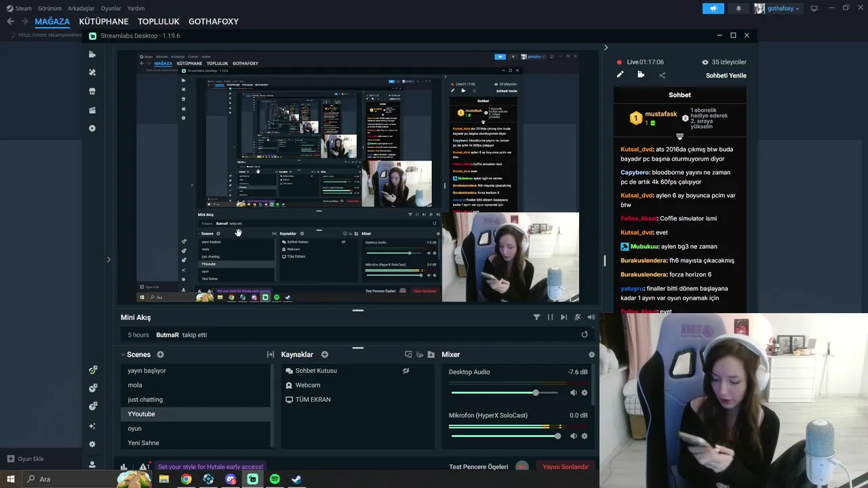Image resolution: width=868 pixels, height=488 pixels.
Task: Select the yayın başlıyor scene
Action: click(195, 371)
